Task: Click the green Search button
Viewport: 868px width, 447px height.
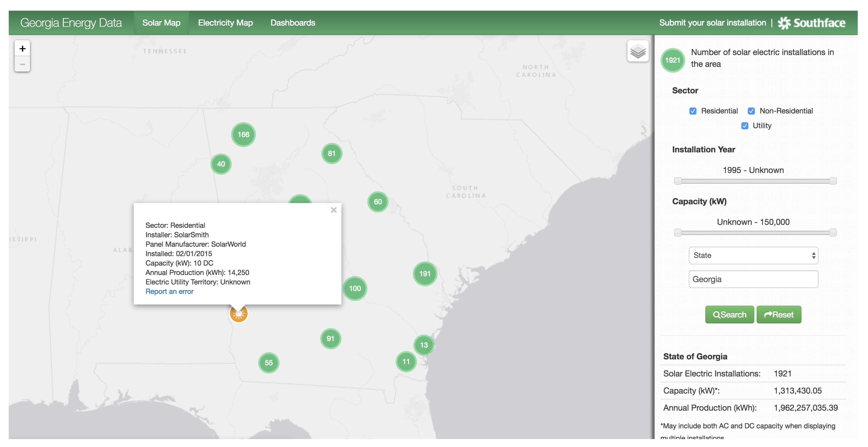Action: 729,314
